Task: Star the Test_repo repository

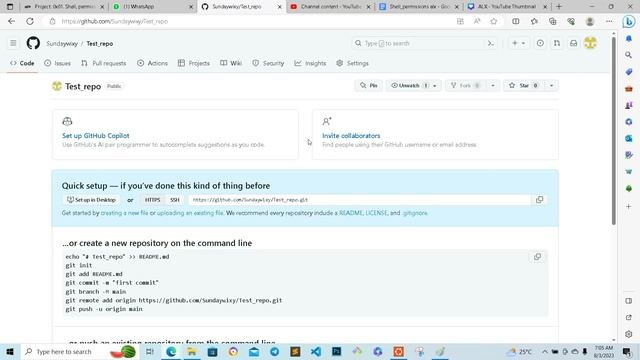Action: coord(524,85)
